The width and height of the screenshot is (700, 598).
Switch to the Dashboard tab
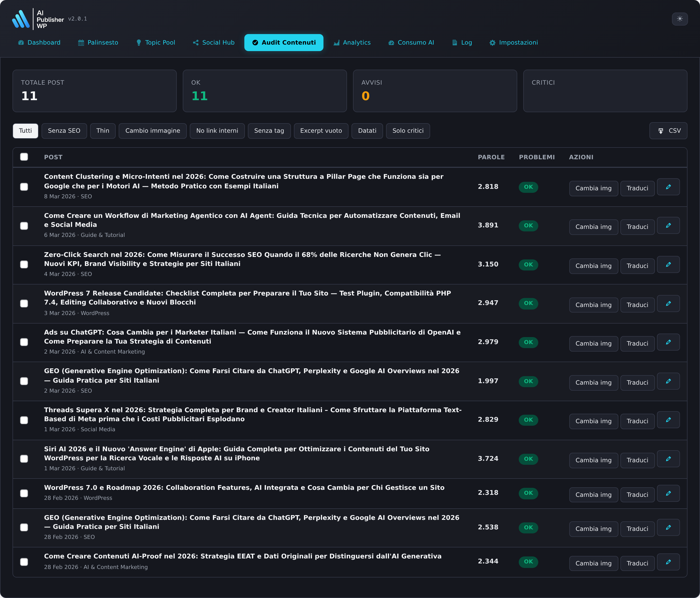(39, 43)
